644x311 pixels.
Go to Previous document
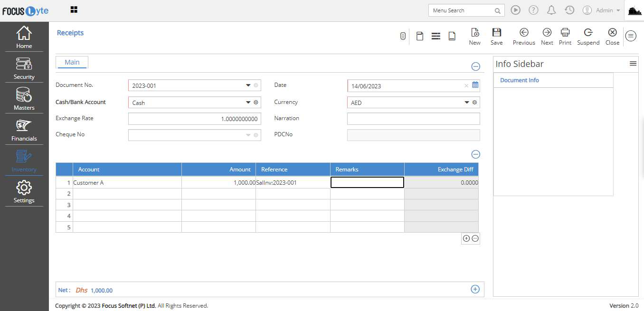(x=524, y=36)
